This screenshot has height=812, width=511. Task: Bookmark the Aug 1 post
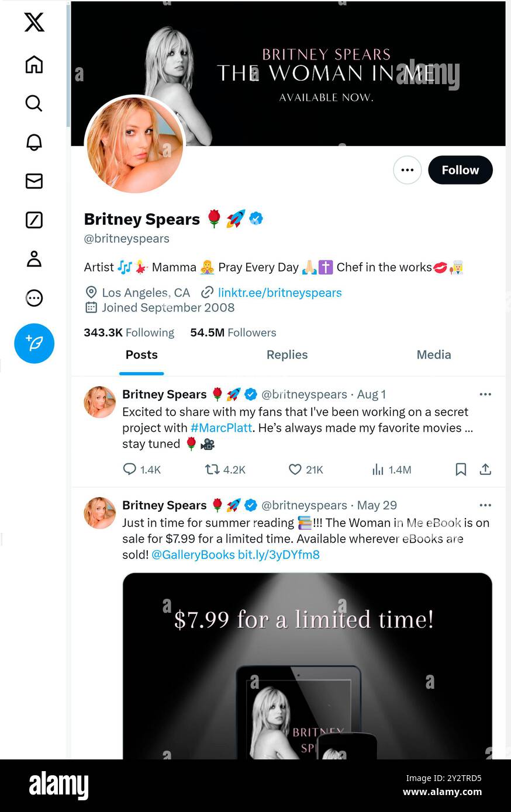coord(461,470)
